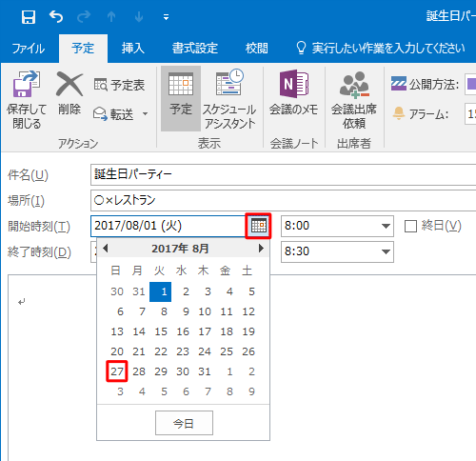Image resolution: width=476 pixels, height=461 pixels.
Task: Open the 8:30 end time dropdown
Action: coord(386,251)
